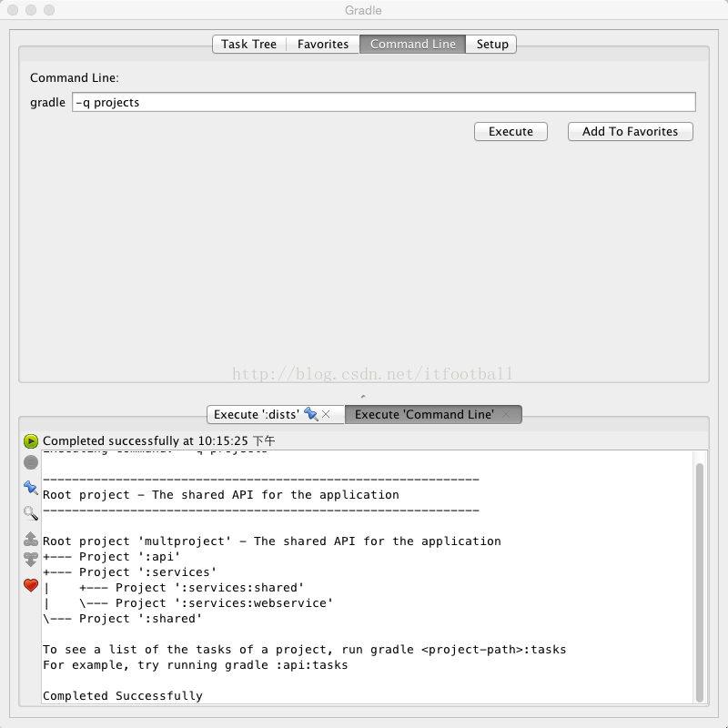Screen dimensions: 728x728
Task: Click 'Completed successfully at 10:15:25' status text
Action: point(158,441)
